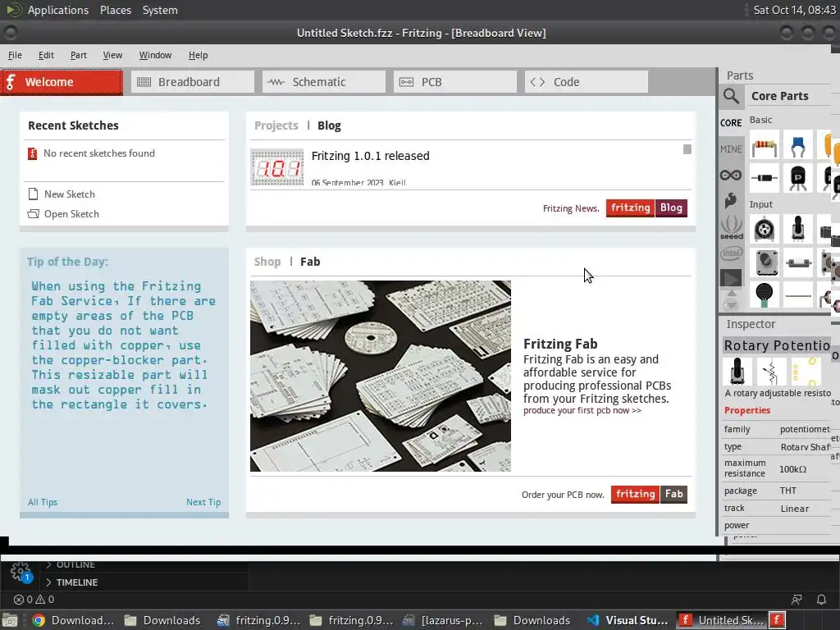
Task: Pick the rotary potentiometer part in Input
Action: [797, 230]
